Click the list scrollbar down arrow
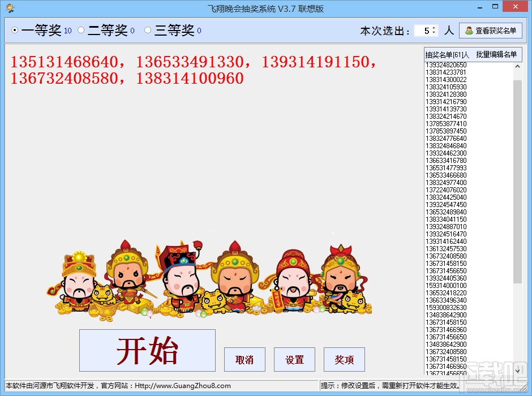Screen dimensions: 532x396 coord(517,371)
